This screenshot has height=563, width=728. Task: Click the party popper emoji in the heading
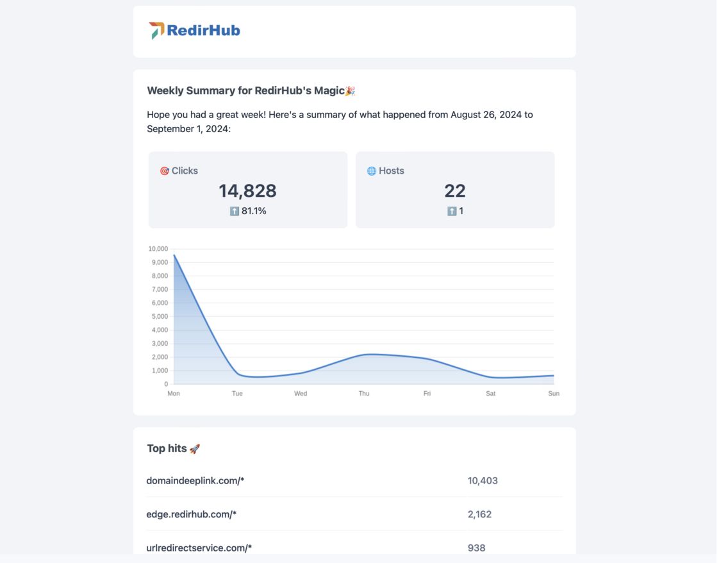point(350,90)
